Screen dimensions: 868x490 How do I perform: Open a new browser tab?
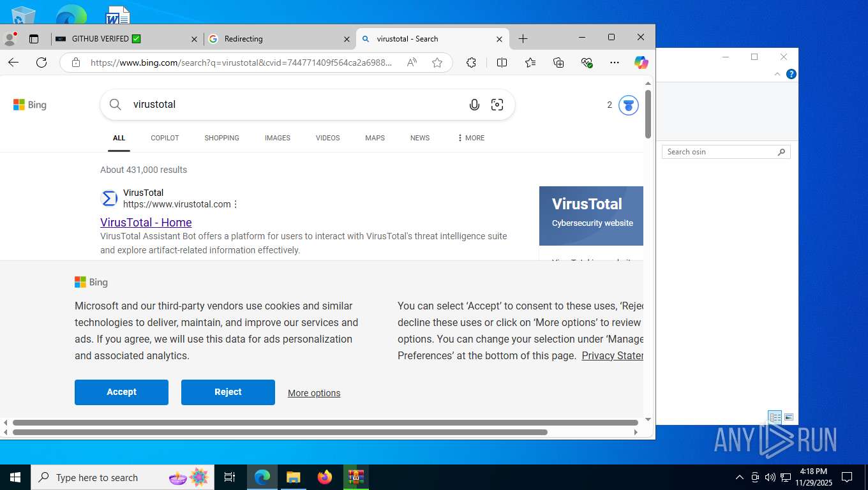[523, 39]
